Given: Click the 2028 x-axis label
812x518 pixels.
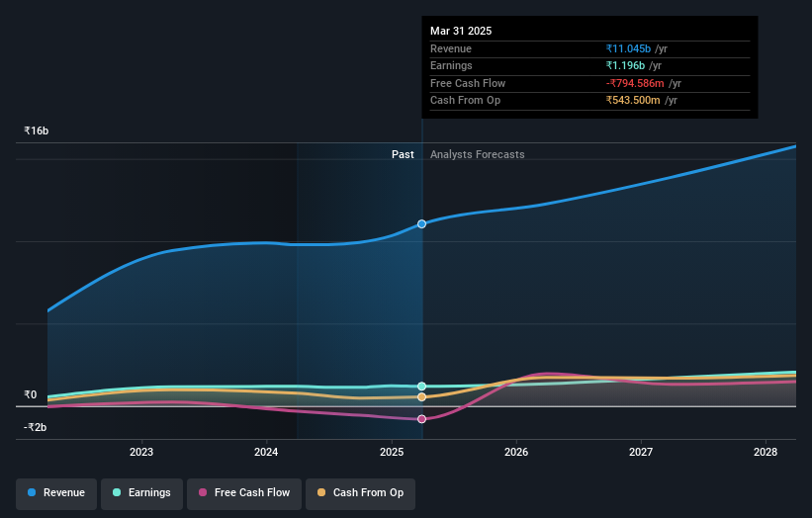Looking at the screenshot, I should (x=766, y=453).
